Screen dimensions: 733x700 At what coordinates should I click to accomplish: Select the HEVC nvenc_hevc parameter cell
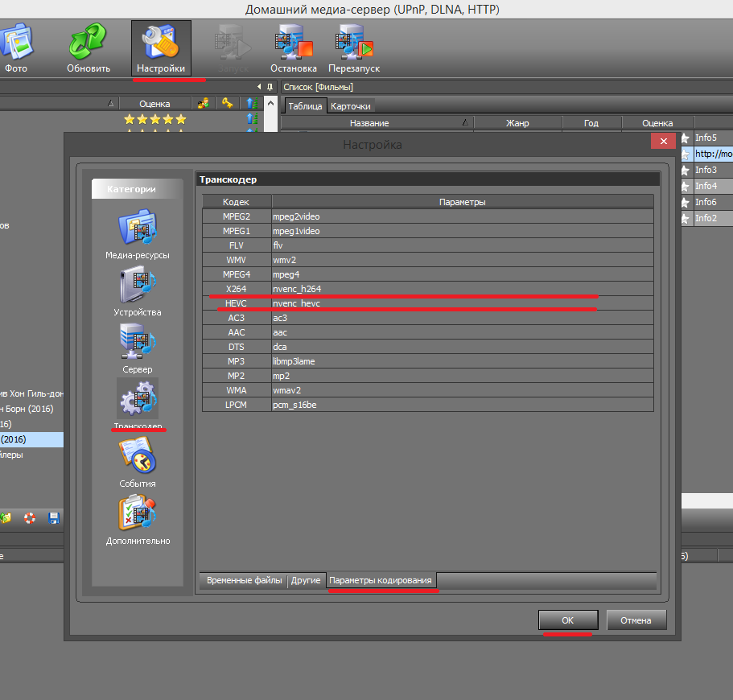tap(462, 303)
